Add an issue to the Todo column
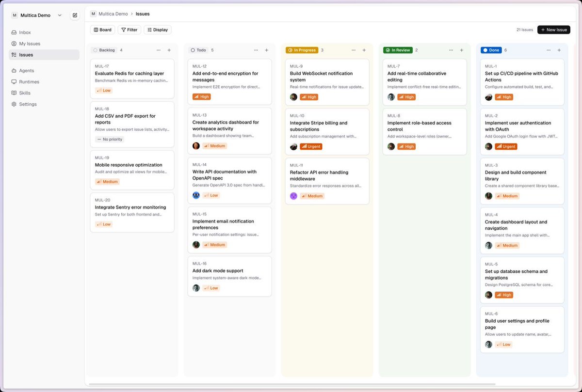This screenshot has height=392, width=582. click(266, 50)
